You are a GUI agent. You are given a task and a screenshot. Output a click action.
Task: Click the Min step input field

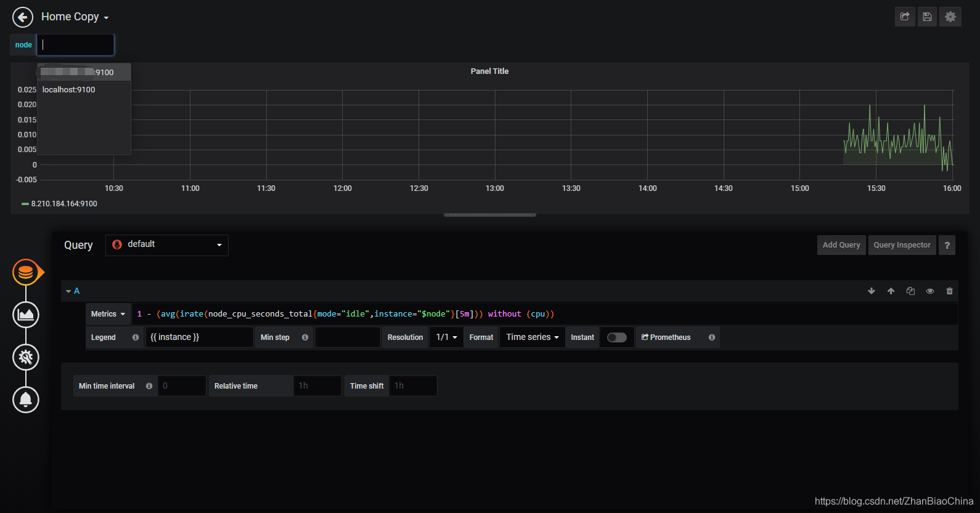[348, 337]
